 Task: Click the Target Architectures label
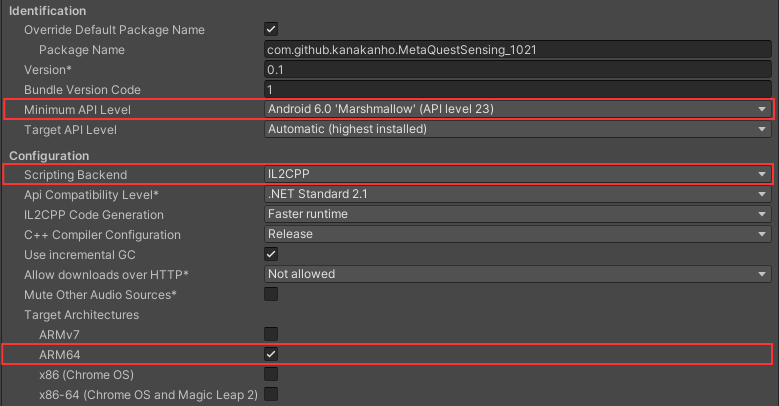tap(81, 314)
